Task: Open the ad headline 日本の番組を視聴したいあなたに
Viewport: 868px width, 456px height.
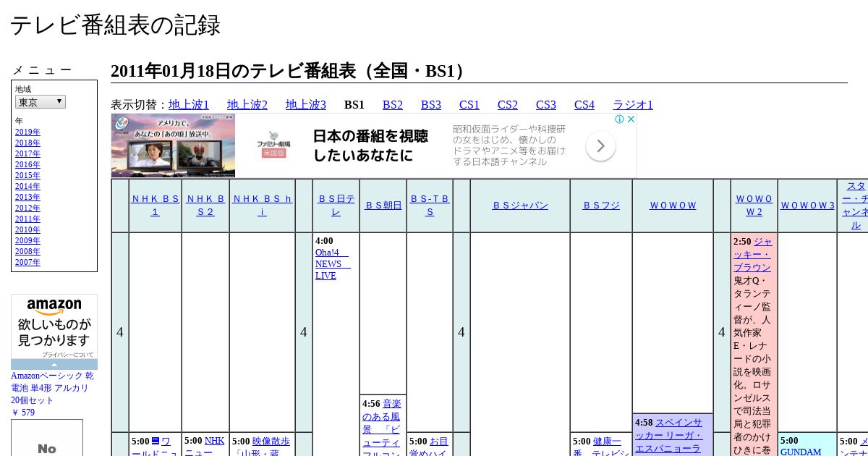Action: [370, 145]
